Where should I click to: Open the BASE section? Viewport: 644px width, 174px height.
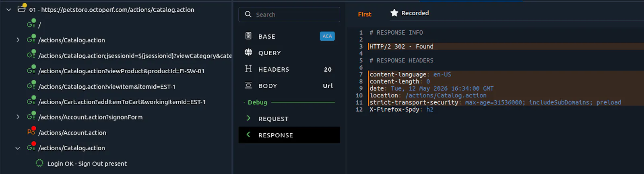(289, 36)
